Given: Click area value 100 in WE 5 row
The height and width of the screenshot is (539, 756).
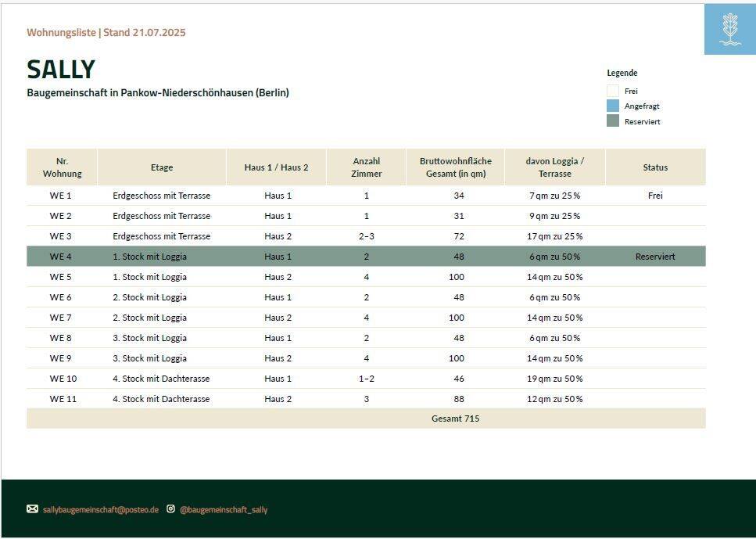Looking at the screenshot, I should [457, 277].
